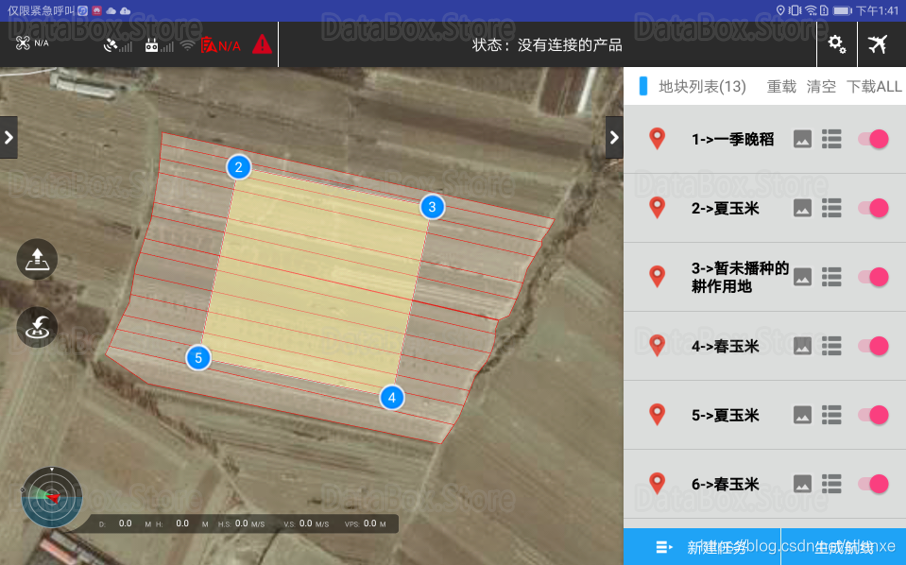Select waypoint marker 5 on map

198,358
